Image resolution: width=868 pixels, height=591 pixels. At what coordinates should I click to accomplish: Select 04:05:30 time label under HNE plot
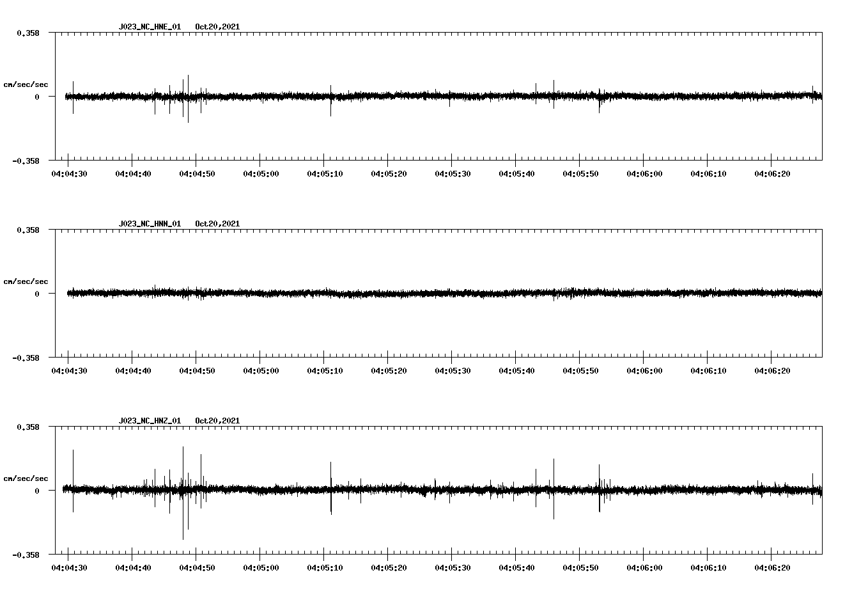click(x=453, y=174)
